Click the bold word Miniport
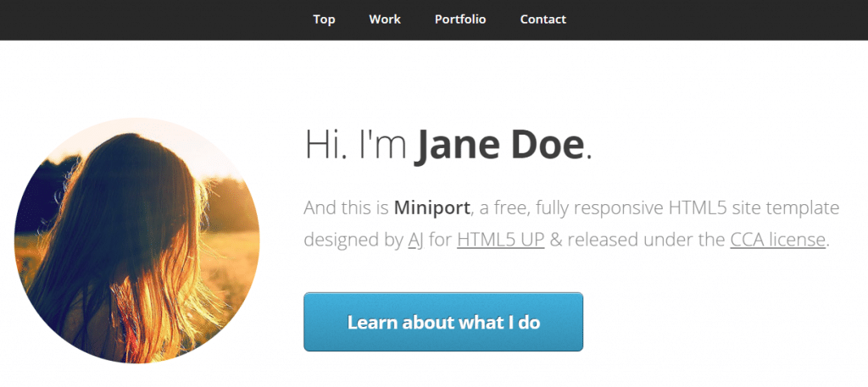Viewport: 868px width, 387px height. (x=432, y=208)
